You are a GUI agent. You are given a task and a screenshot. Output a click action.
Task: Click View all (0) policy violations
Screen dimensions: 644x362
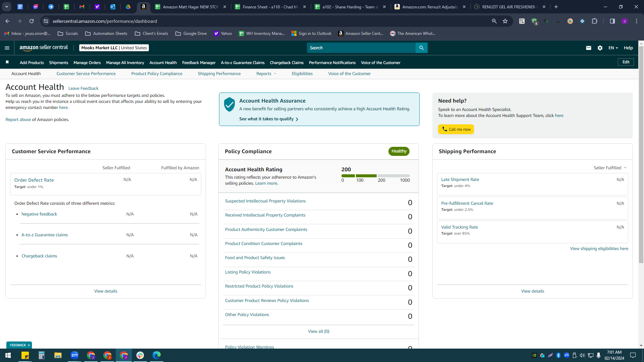point(319,331)
